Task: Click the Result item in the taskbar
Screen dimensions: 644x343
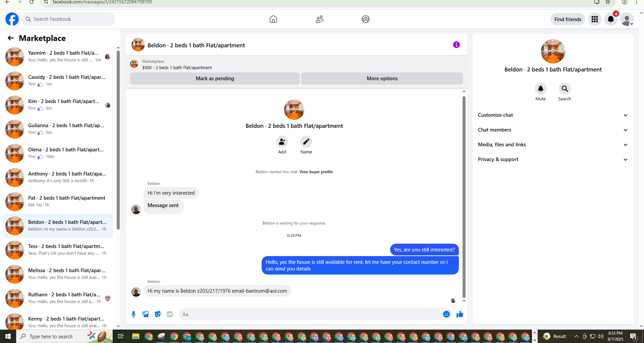Action: tap(555, 336)
